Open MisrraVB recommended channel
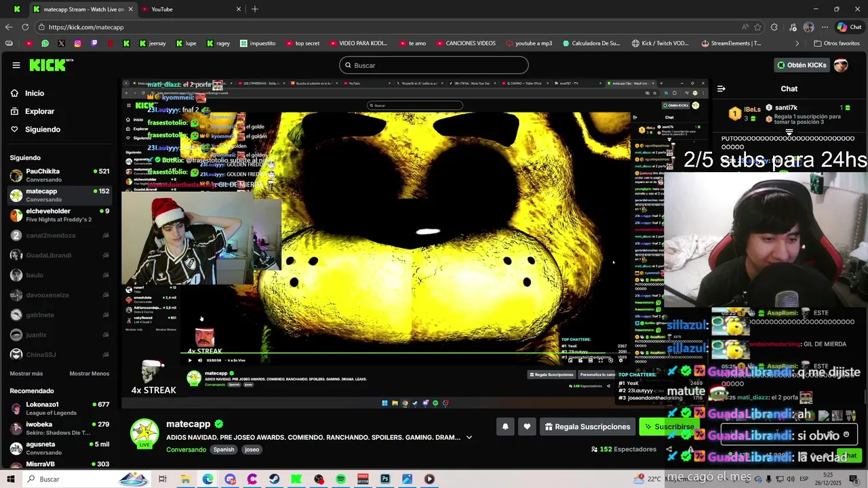This screenshot has width=868, height=488. click(x=60, y=464)
